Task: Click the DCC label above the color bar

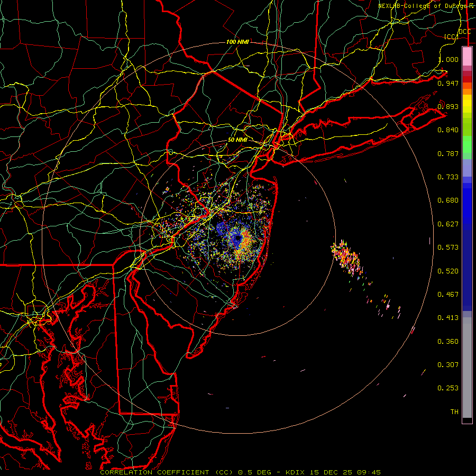Action: point(465,32)
